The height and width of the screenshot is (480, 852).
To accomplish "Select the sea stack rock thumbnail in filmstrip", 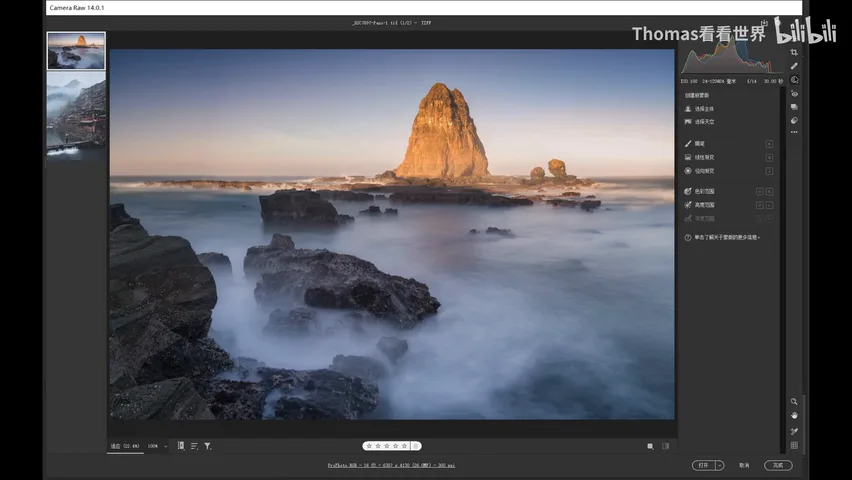I will 76,51.
